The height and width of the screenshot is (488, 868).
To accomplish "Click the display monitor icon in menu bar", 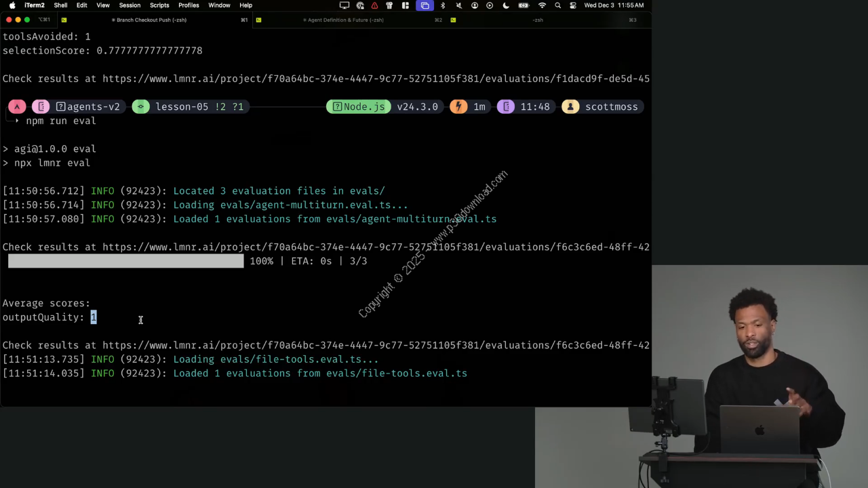I will tap(344, 5).
